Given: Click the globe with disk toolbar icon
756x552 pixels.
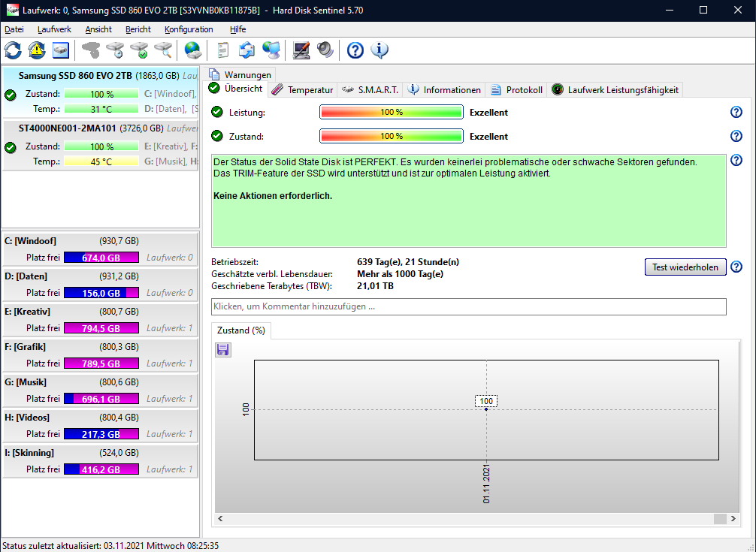Looking at the screenshot, I should point(193,50).
